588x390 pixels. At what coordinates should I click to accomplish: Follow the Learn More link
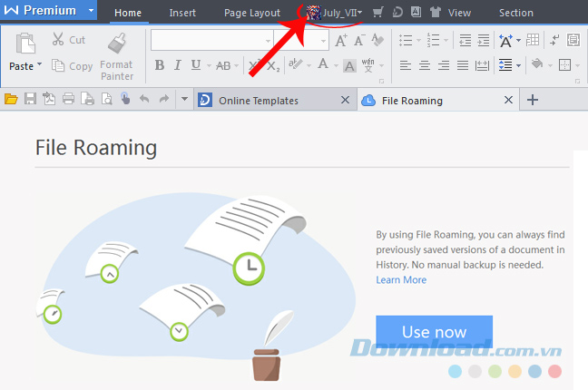click(401, 280)
